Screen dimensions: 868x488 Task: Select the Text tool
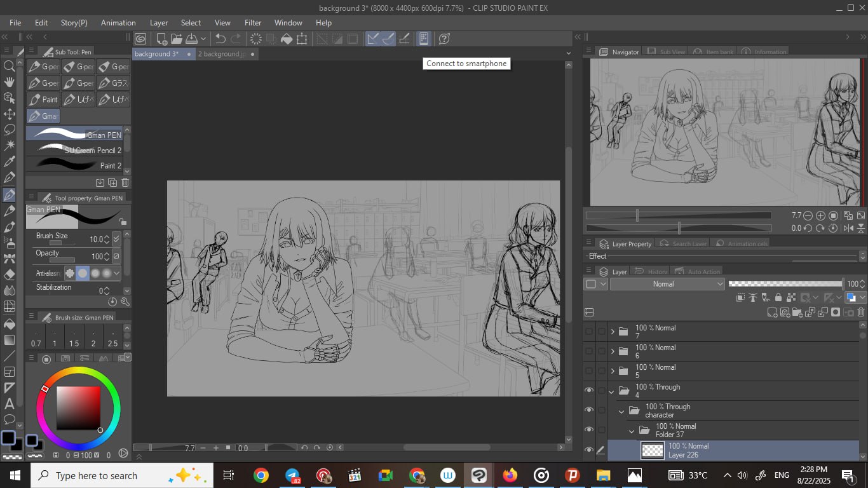coord(10,403)
